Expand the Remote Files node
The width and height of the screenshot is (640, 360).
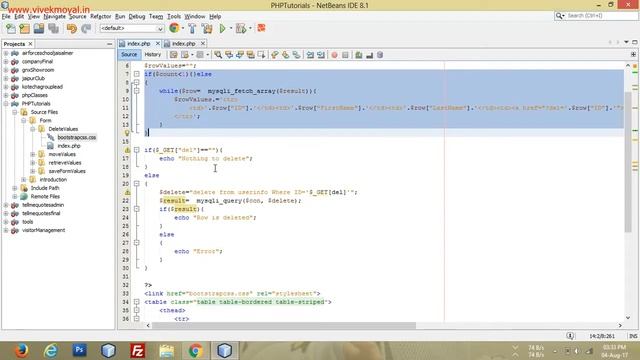point(15,196)
